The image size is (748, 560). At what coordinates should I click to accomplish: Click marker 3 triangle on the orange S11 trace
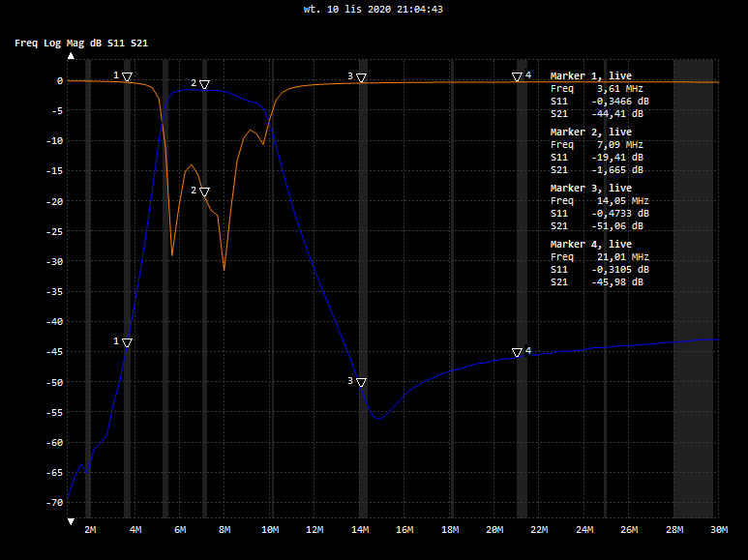click(x=361, y=77)
